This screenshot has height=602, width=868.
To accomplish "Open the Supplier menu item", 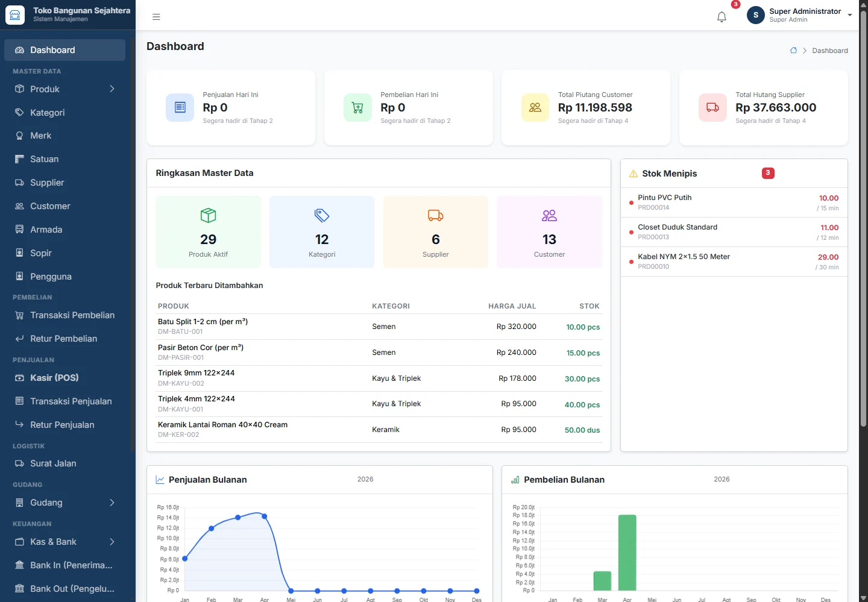I will (x=65, y=183).
